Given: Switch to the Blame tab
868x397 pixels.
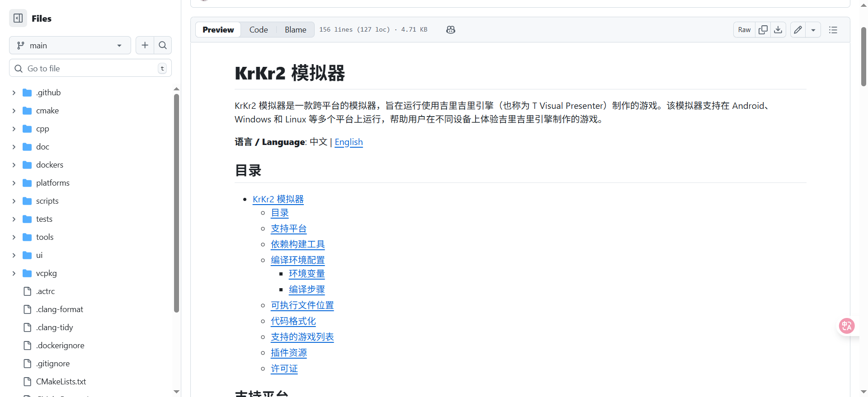Looking at the screenshot, I should 295,30.
